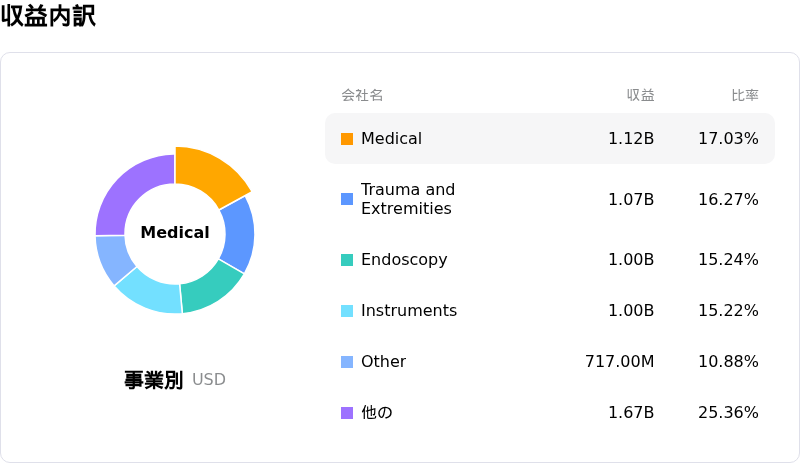This screenshot has height=463, width=800.
Task: Click the 16.27% ratio value
Action: (x=728, y=199)
